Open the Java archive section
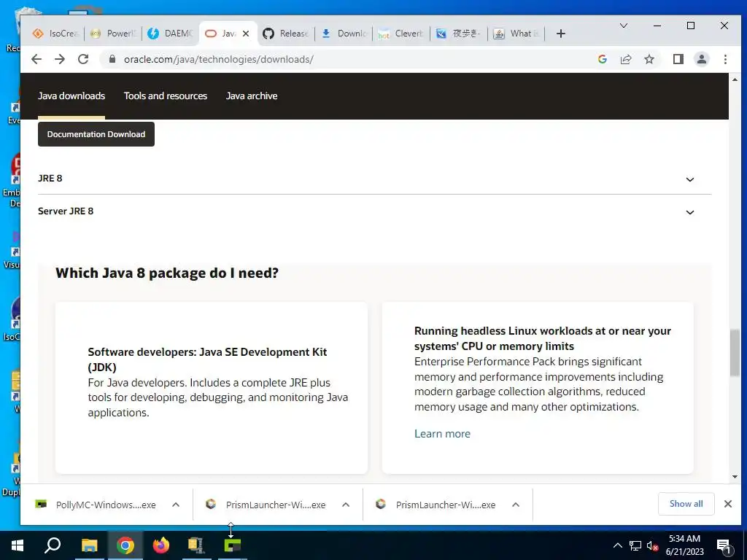Screen dimensions: 747x560 (x=252, y=96)
